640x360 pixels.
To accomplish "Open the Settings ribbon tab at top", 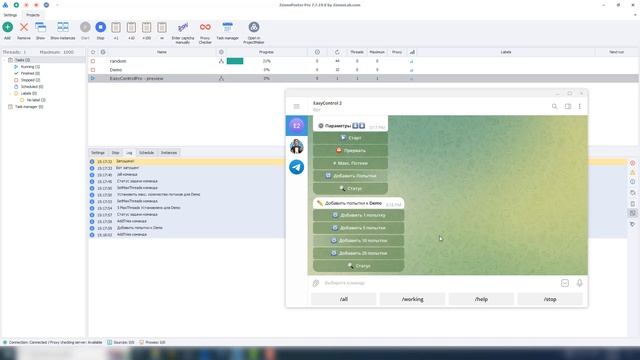I will pos(10,15).
